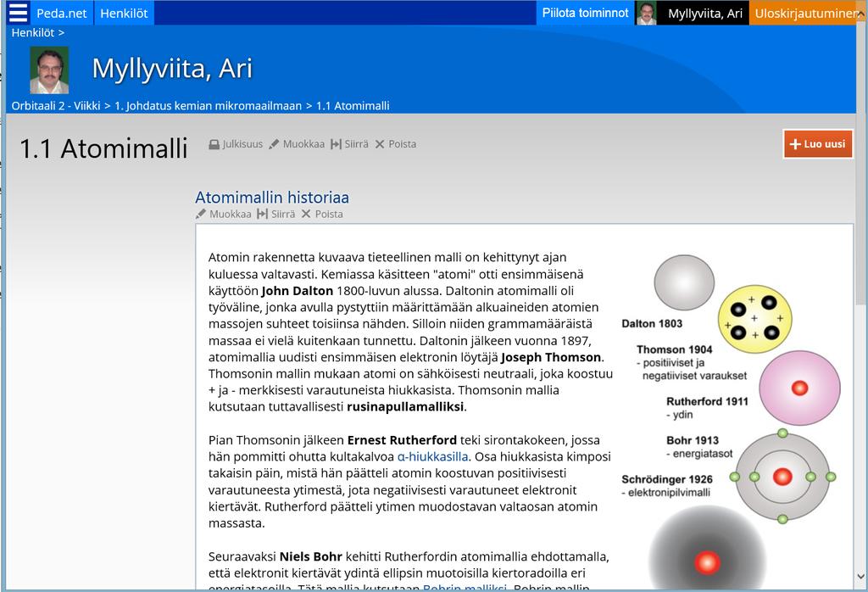Click the 1.1 Atomimalli breadcrumb
The width and height of the screenshot is (868, 592).
pyautogui.click(x=353, y=106)
